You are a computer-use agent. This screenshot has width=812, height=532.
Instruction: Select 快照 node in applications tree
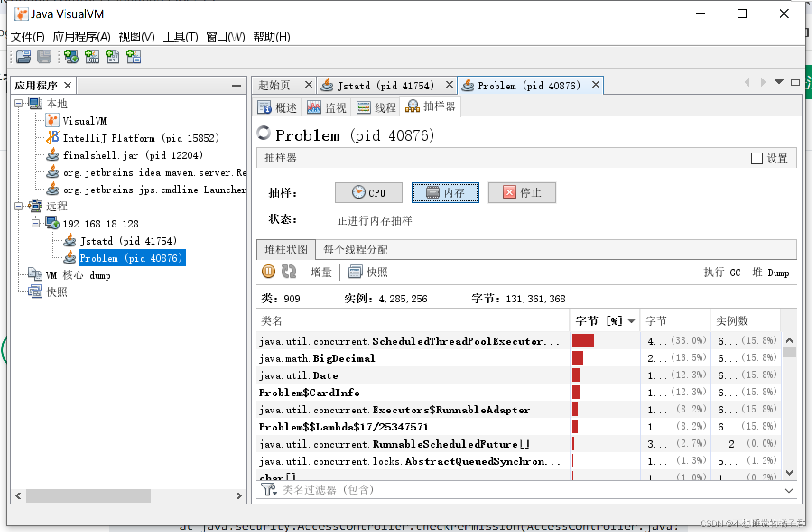click(x=56, y=292)
